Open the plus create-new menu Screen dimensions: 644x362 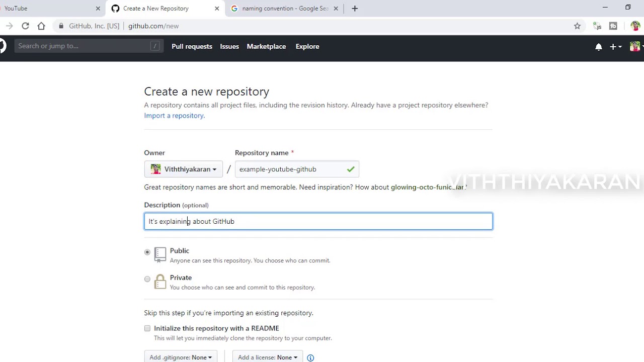click(616, 47)
